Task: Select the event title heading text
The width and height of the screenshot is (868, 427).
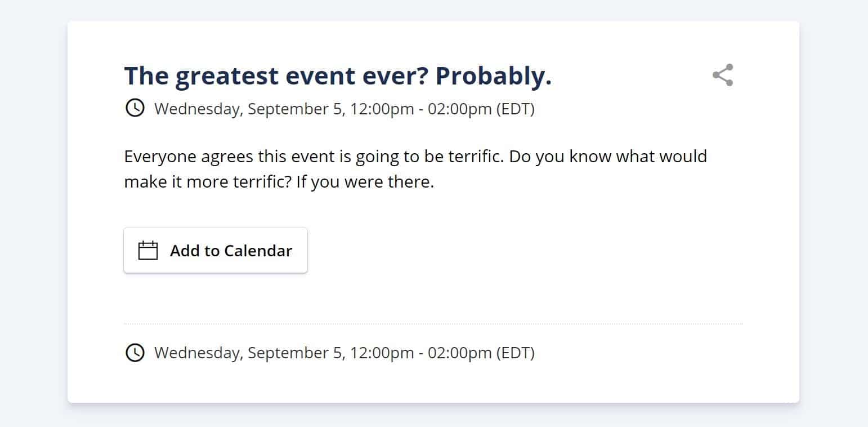Action: (x=338, y=76)
